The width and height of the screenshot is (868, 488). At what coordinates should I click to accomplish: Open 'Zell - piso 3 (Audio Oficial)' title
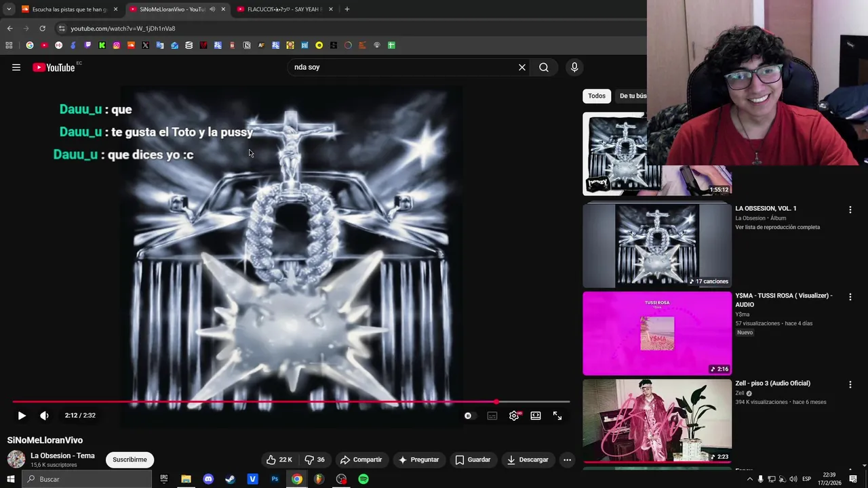[x=772, y=383]
